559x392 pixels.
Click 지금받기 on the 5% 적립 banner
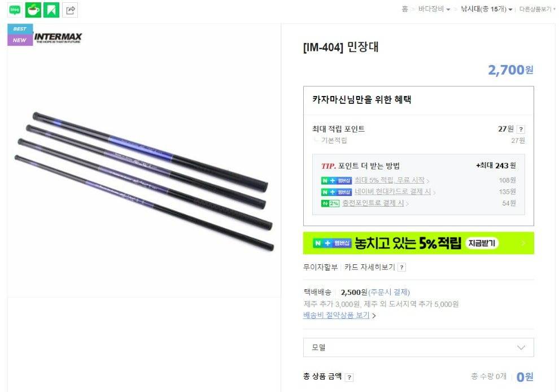[x=482, y=243]
